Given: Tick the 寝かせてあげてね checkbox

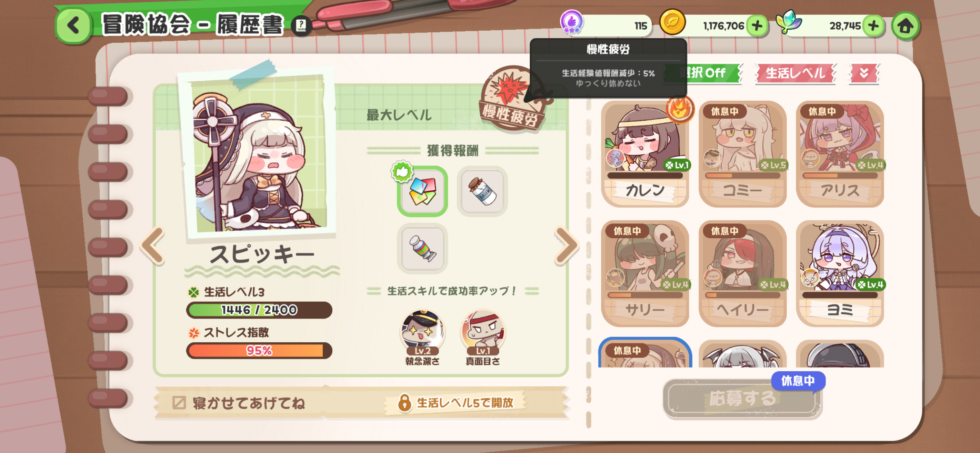Looking at the screenshot, I should pyautogui.click(x=179, y=402).
